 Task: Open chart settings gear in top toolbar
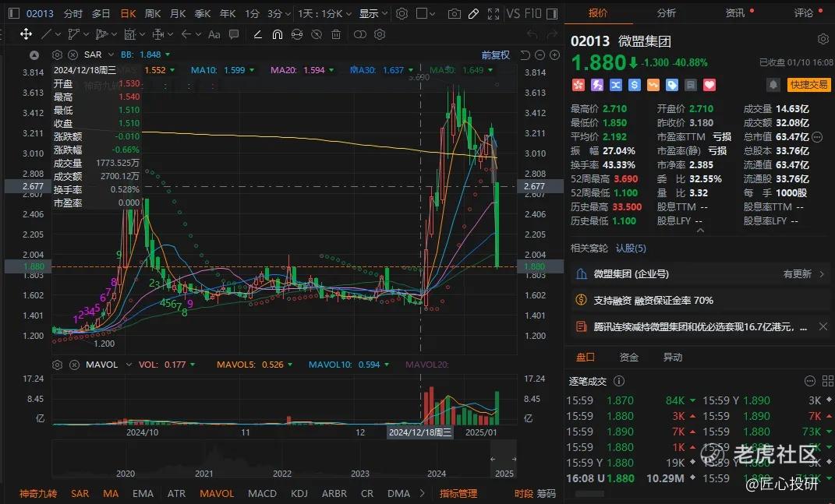402,13
